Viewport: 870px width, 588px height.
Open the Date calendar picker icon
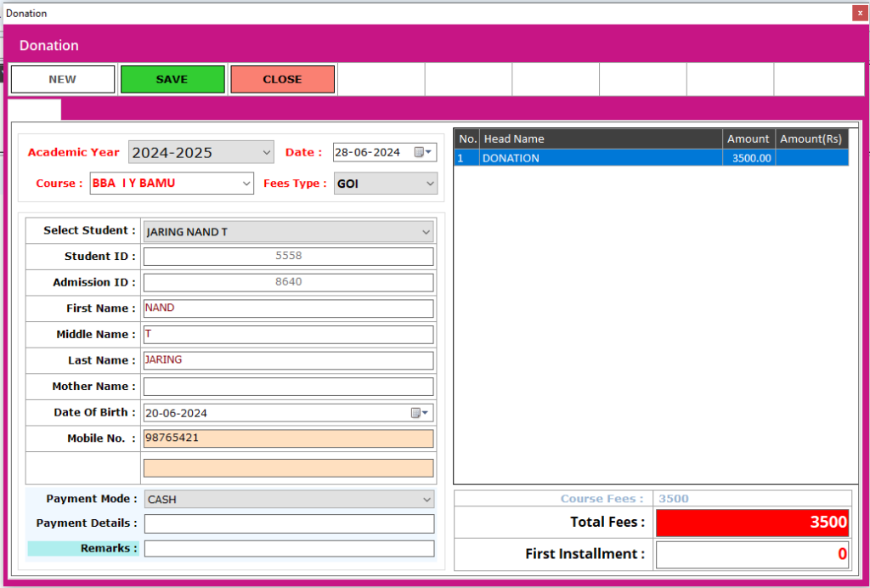422,153
